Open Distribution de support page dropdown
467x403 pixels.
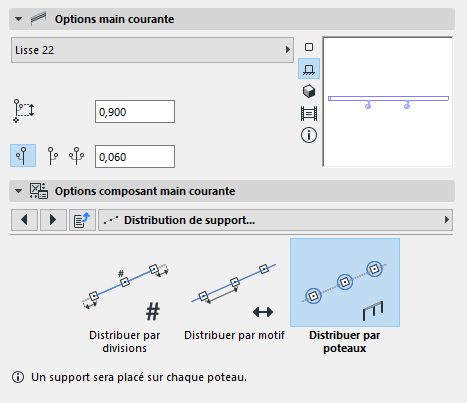275,220
